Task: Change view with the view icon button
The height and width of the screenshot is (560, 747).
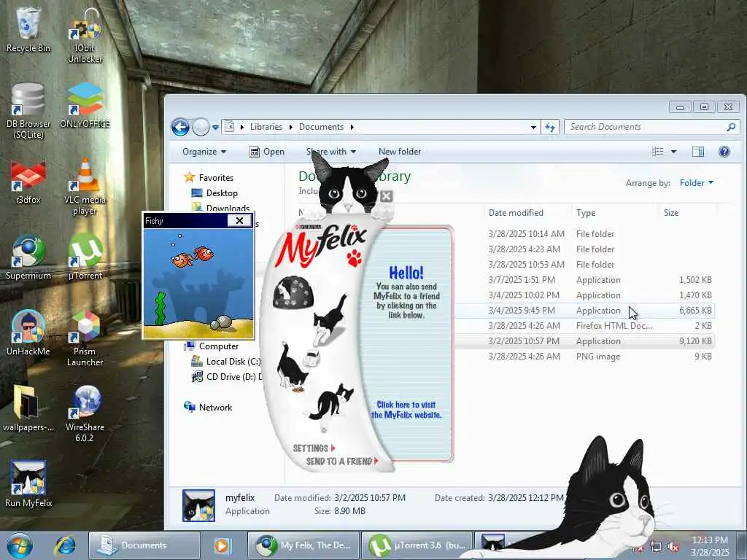Action: coord(658,152)
